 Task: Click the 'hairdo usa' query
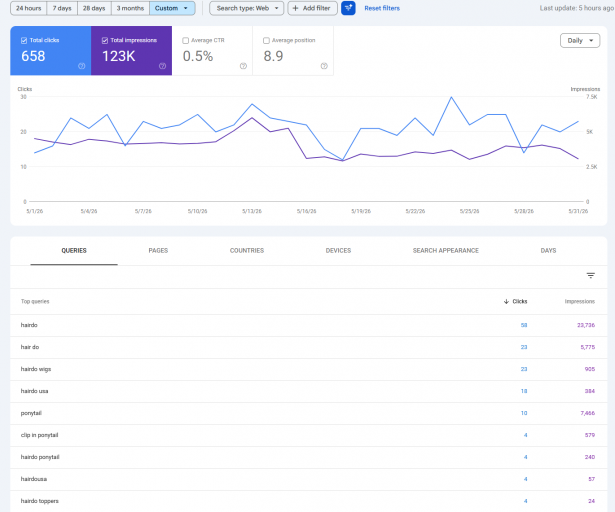click(35, 391)
